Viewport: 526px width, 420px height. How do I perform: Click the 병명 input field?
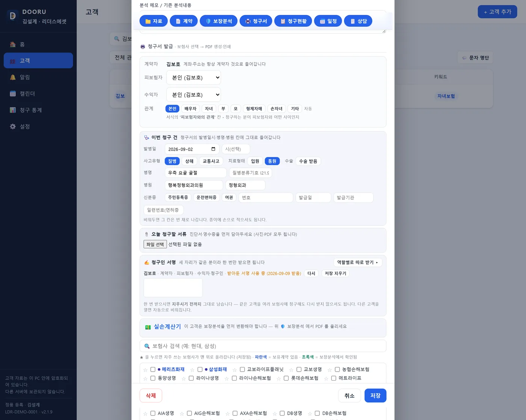(195, 173)
